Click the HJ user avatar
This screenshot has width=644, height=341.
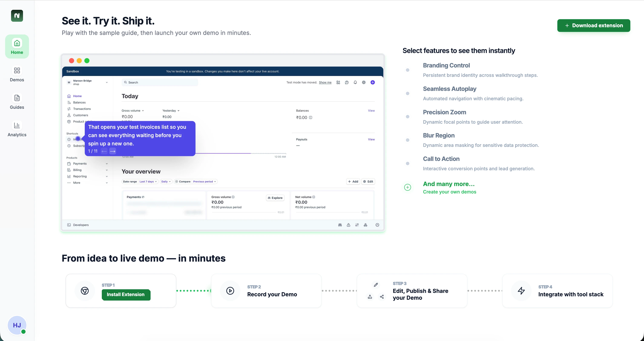(x=17, y=325)
